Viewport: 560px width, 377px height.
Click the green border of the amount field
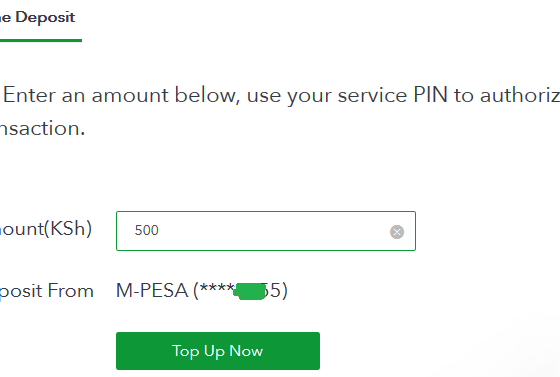[266, 212]
